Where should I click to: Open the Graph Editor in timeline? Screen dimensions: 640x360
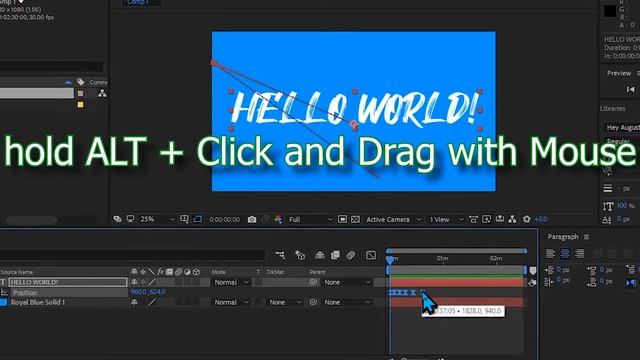(x=371, y=255)
